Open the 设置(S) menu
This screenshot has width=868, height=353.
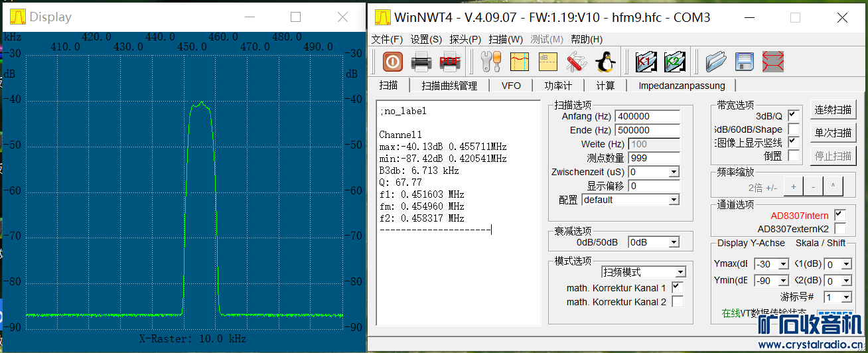click(426, 39)
